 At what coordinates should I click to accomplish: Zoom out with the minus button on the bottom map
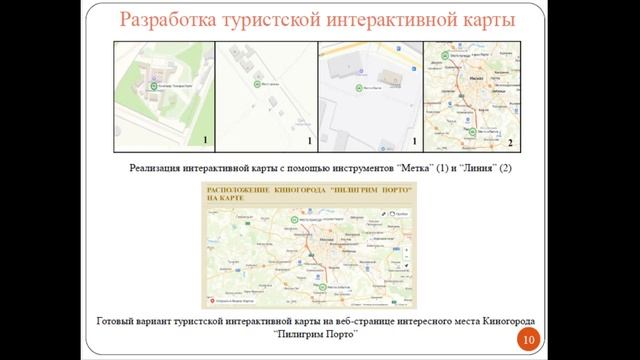tap(407, 257)
